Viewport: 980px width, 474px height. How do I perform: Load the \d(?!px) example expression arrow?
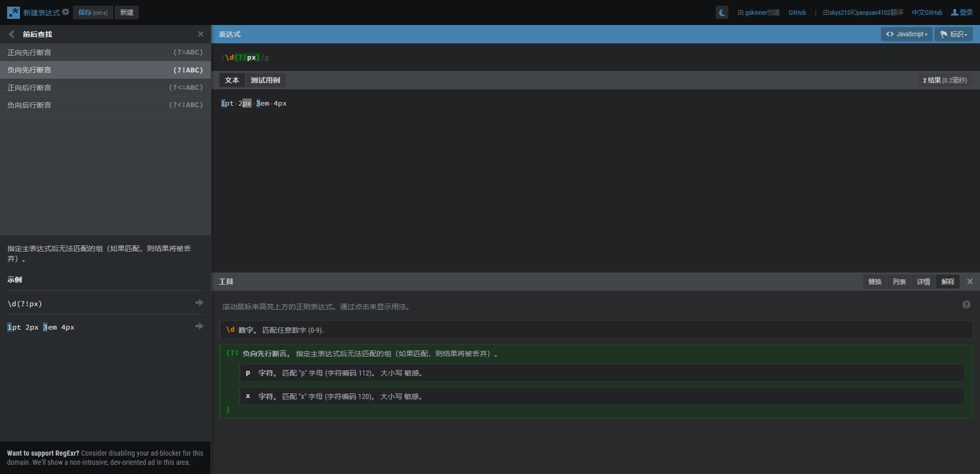tap(199, 303)
